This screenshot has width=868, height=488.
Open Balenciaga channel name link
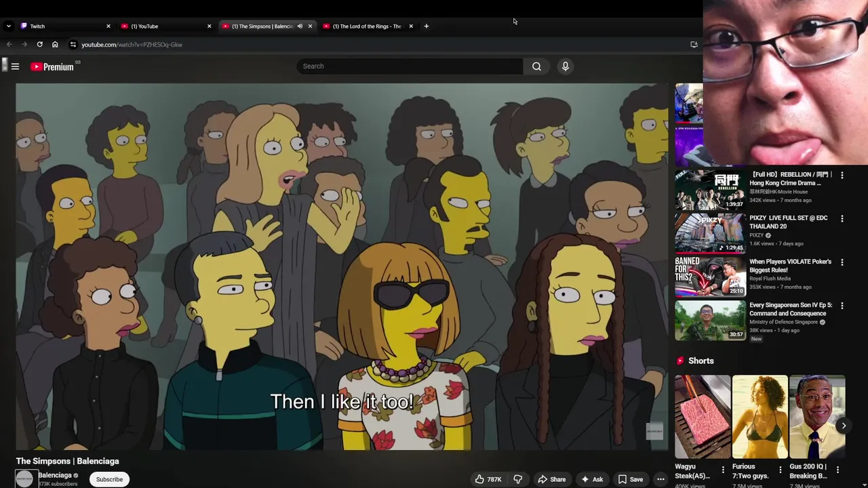pyautogui.click(x=55, y=475)
